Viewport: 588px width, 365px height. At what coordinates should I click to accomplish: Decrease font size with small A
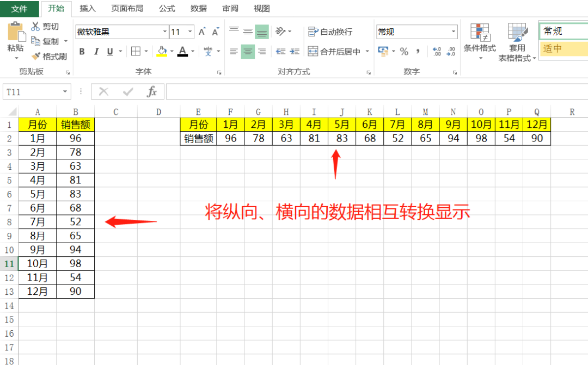point(215,32)
